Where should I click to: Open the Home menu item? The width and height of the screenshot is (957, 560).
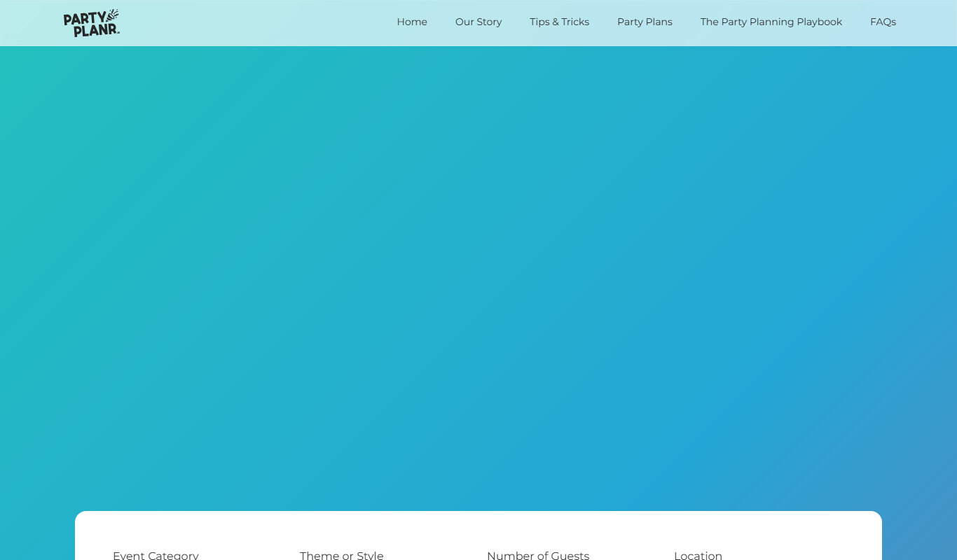click(412, 22)
